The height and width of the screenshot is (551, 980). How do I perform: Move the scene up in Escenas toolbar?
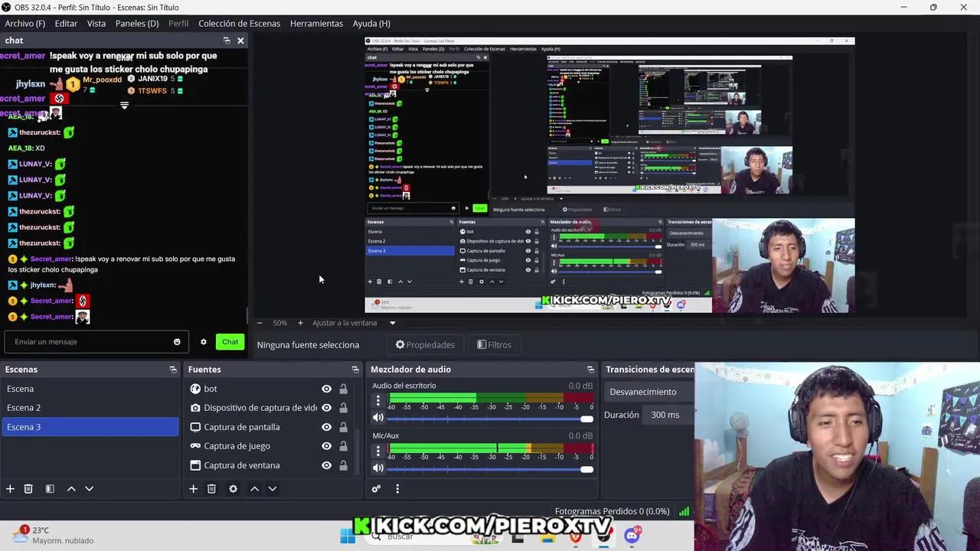click(71, 489)
